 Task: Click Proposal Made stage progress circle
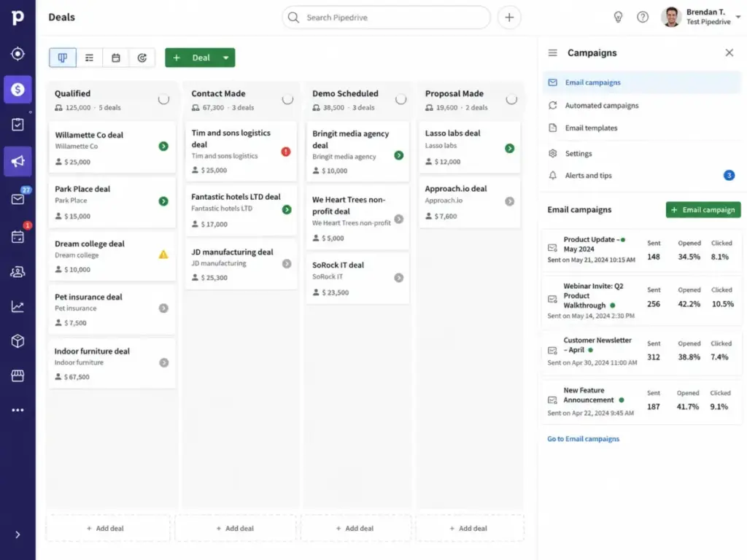(x=511, y=99)
